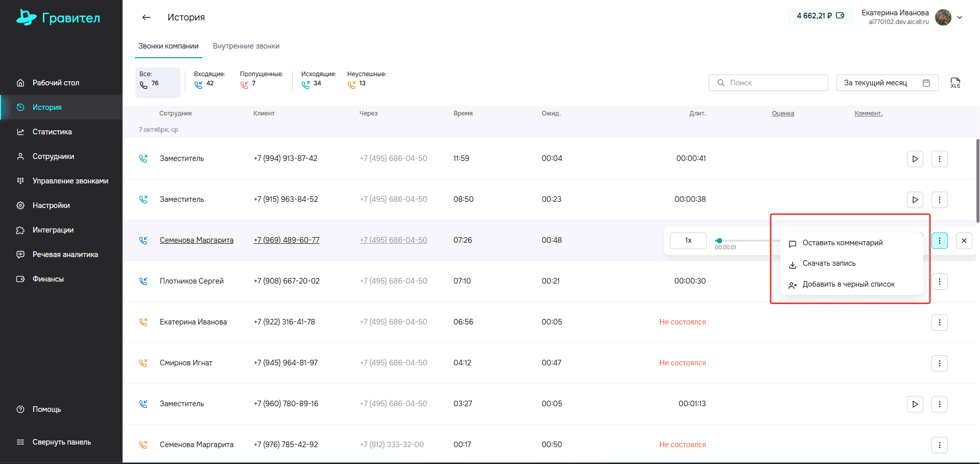
Task: Filter by Неуспешные calls
Action: [x=367, y=79]
